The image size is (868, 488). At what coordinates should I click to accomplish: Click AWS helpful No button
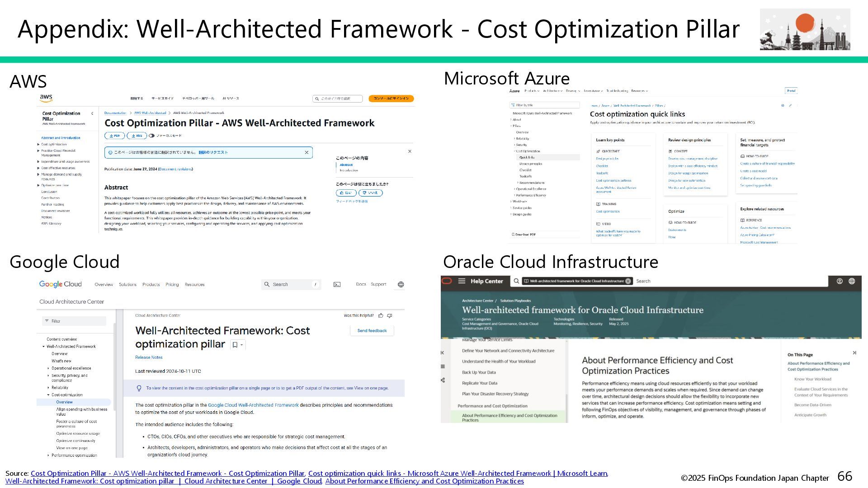[371, 193]
